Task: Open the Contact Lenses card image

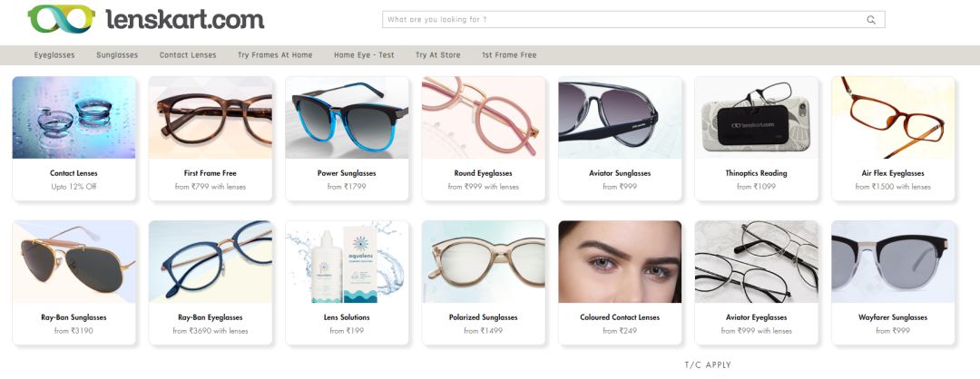Action: [x=73, y=117]
